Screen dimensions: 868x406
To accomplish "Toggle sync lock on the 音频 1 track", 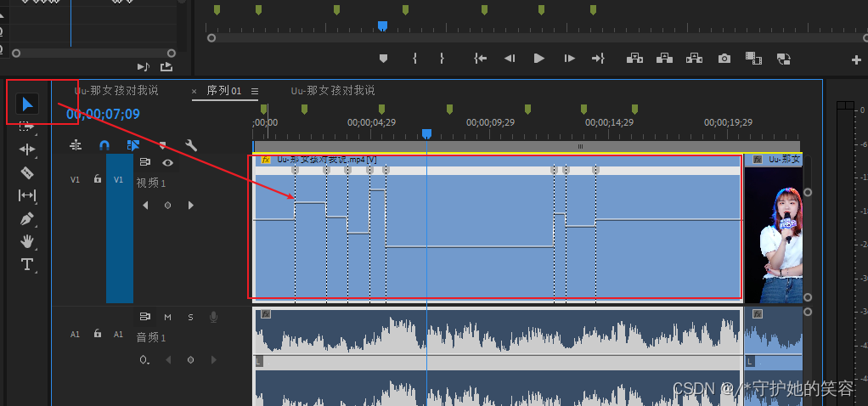I will tap(145, 317).
